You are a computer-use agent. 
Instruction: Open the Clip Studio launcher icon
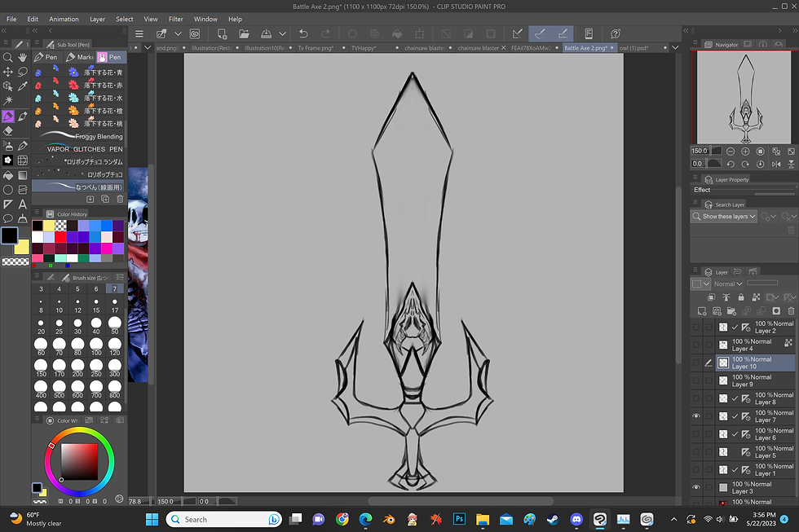[195, 33]
